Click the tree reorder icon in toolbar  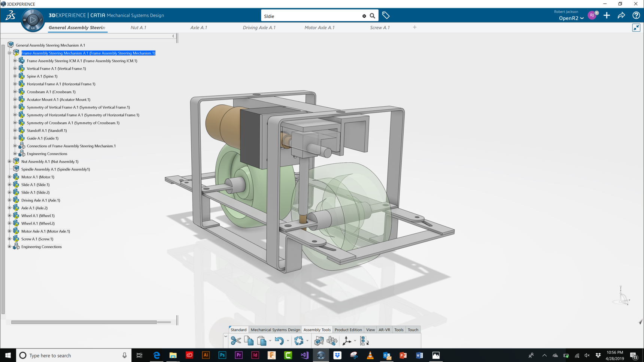tap(364, 341)
